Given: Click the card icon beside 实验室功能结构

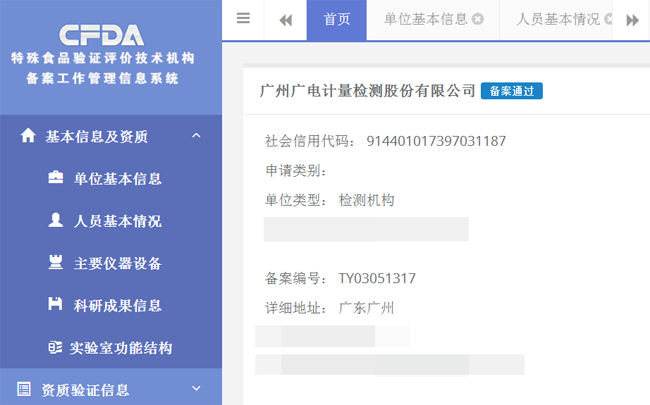Looking at the screenshot, I should click(55, 348).
